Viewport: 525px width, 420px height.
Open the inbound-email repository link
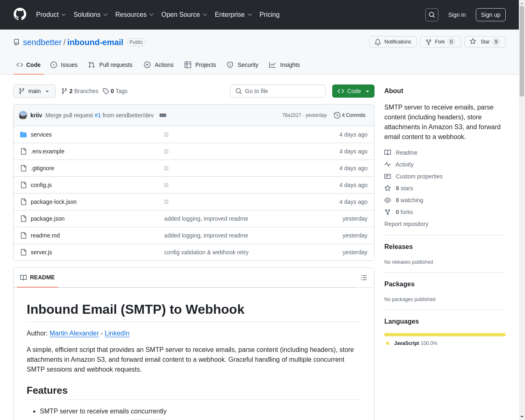pyautogui.click(x=95, y=42)
